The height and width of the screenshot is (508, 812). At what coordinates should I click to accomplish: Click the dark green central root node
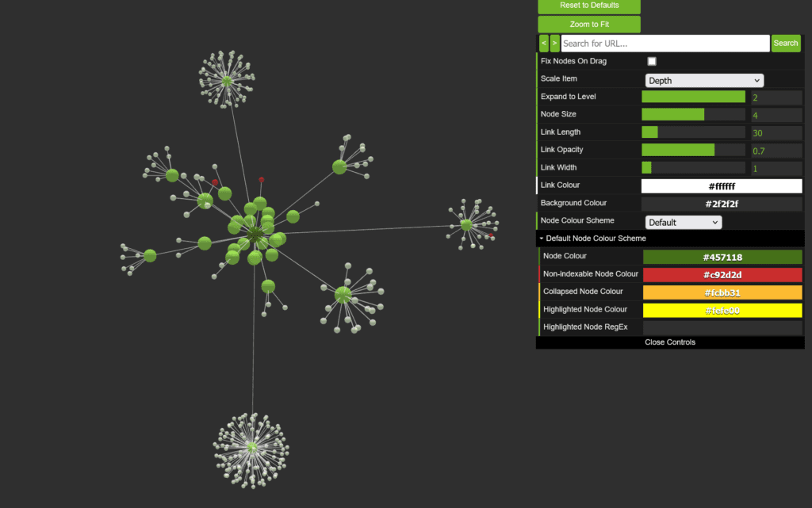[254, 234]
